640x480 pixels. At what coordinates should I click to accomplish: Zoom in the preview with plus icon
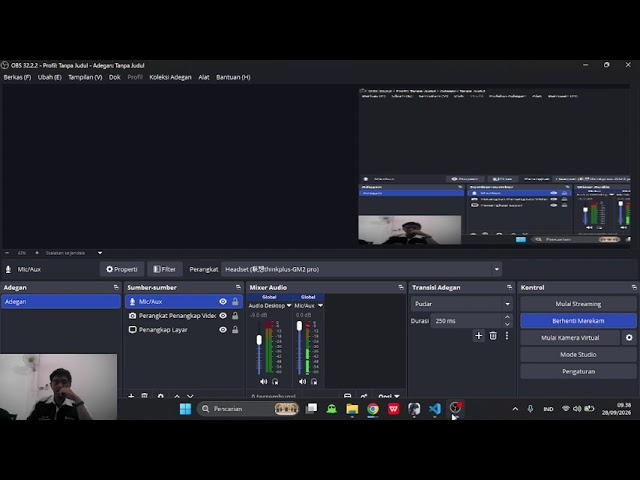pyautogui.click(x=37, y=253)
